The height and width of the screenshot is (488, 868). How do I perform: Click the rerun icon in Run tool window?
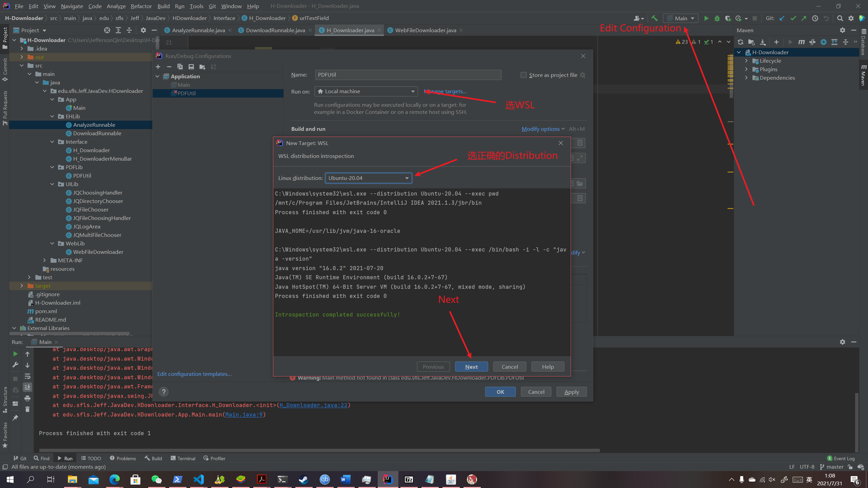pos(15,354)
